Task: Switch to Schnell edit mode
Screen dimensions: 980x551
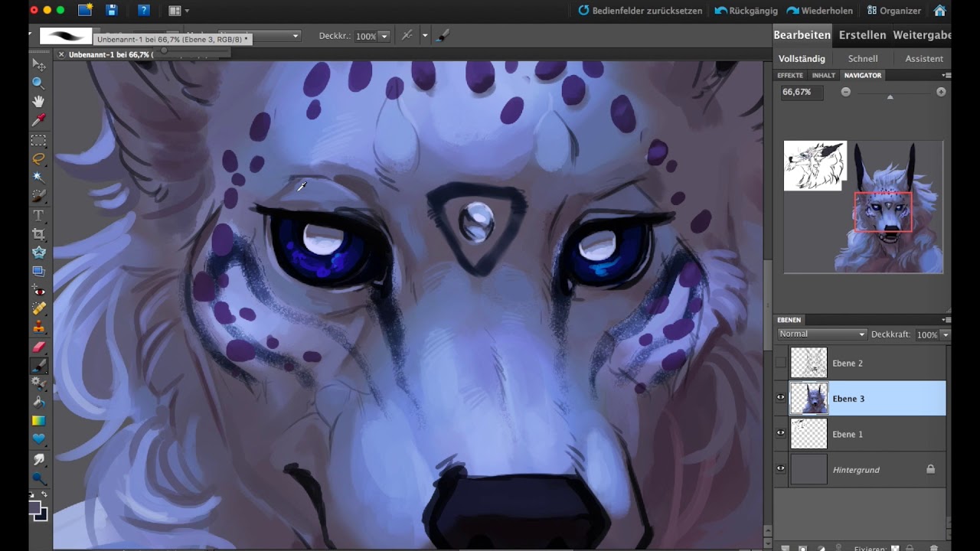Action: [x=863, y=58]
